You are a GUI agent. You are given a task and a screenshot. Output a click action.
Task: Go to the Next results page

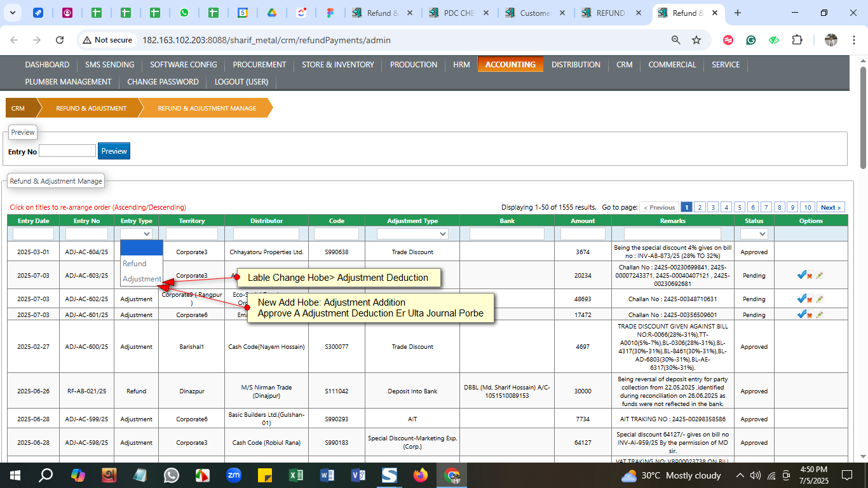point(831,207)
